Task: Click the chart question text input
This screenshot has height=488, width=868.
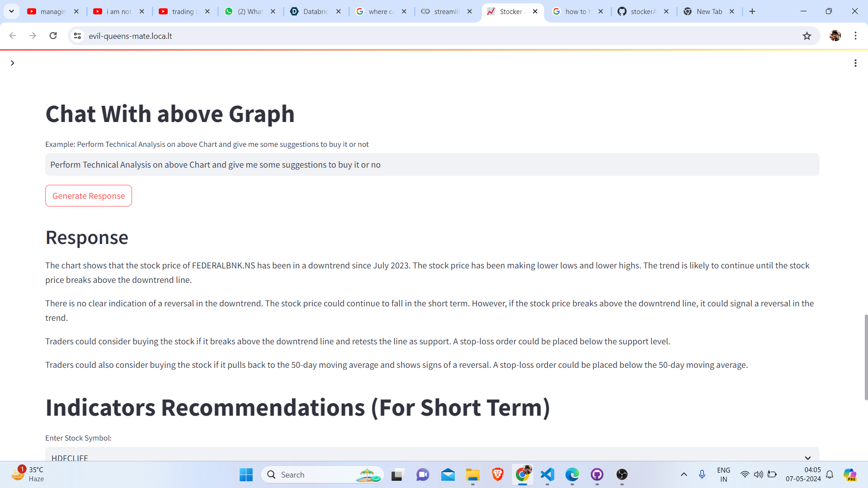Action: click(432, 165)
